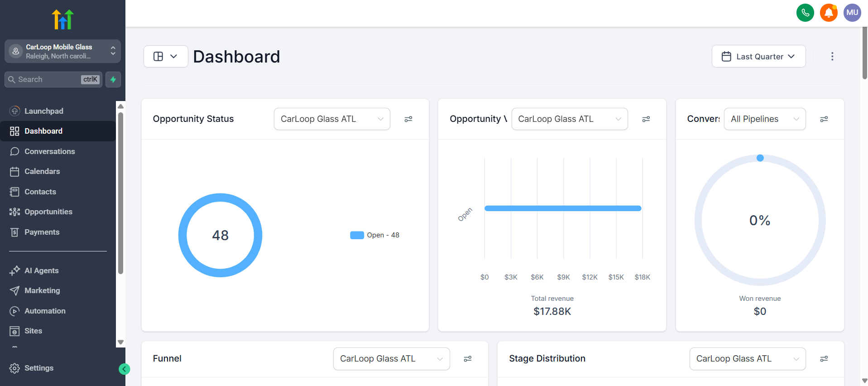
Task: Click the green phone dialer icon
Action: pos(805,13)
